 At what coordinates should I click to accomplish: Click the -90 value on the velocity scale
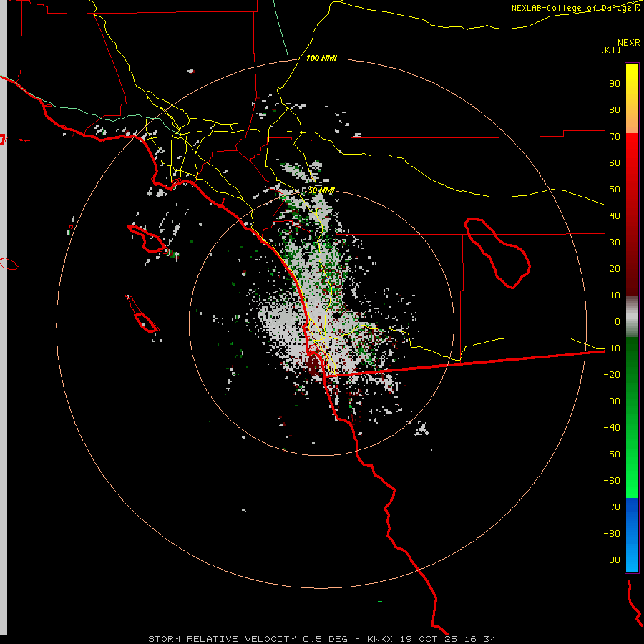612,560
